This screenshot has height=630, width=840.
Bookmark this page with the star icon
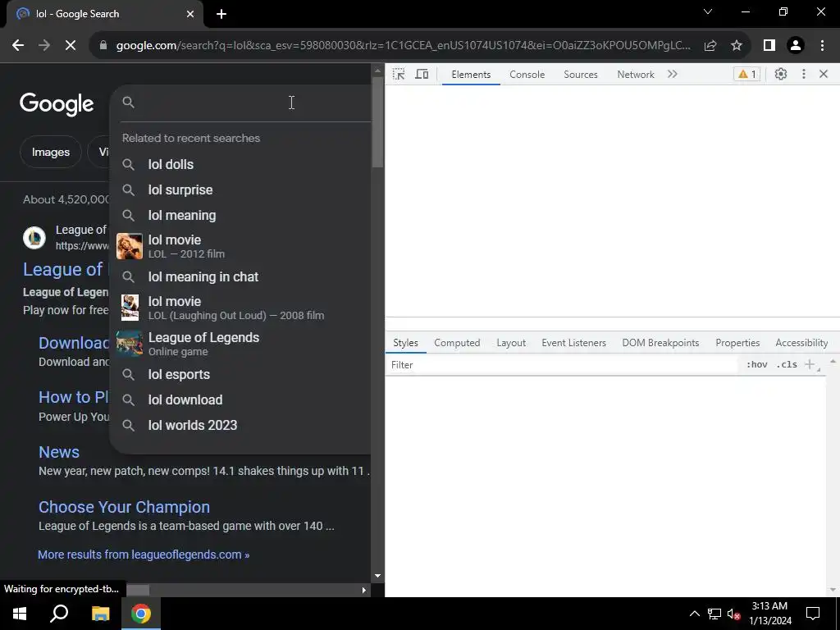737,46
